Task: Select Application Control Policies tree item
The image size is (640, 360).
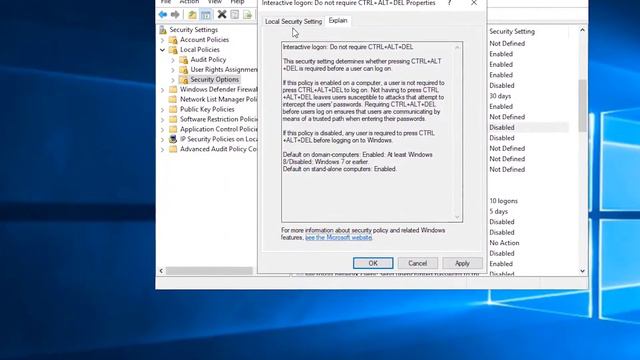Action: [x=218, y=129]
